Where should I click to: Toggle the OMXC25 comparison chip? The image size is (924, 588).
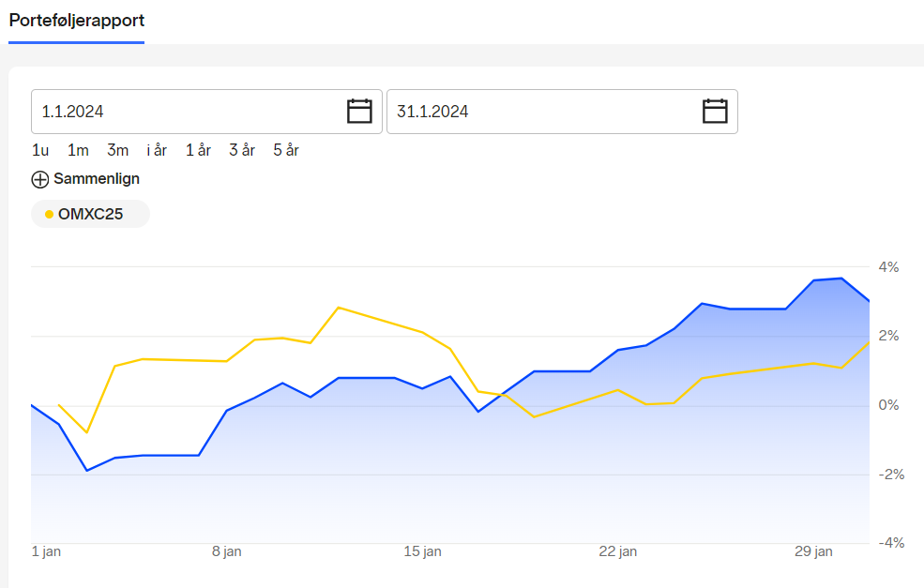tap(90, 214)
